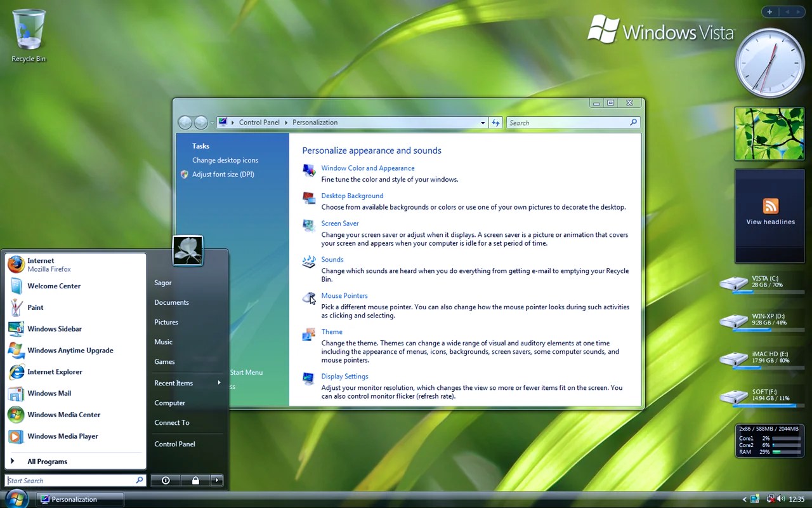This screenshot has width=812, height=508.
Task: Open Mouse Pointers settings icon
Action: [x=309, y=298]
